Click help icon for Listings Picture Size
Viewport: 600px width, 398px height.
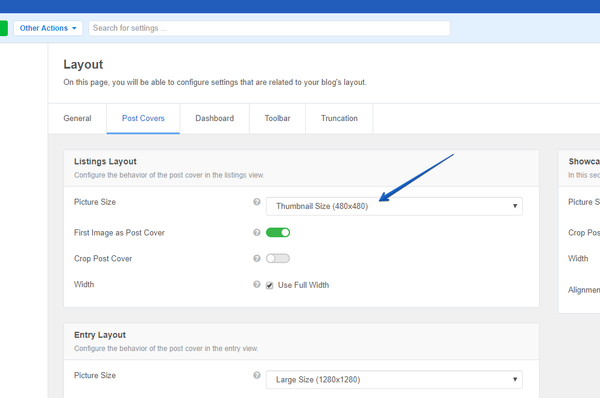(257, 202)
